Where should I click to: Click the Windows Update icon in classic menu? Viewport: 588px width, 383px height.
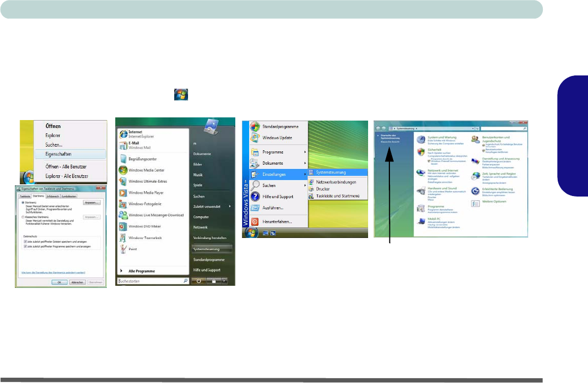(255, 138)
